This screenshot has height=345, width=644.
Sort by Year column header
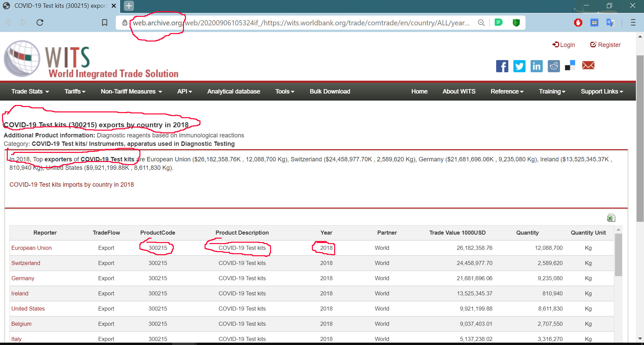(x=326, y=233)
